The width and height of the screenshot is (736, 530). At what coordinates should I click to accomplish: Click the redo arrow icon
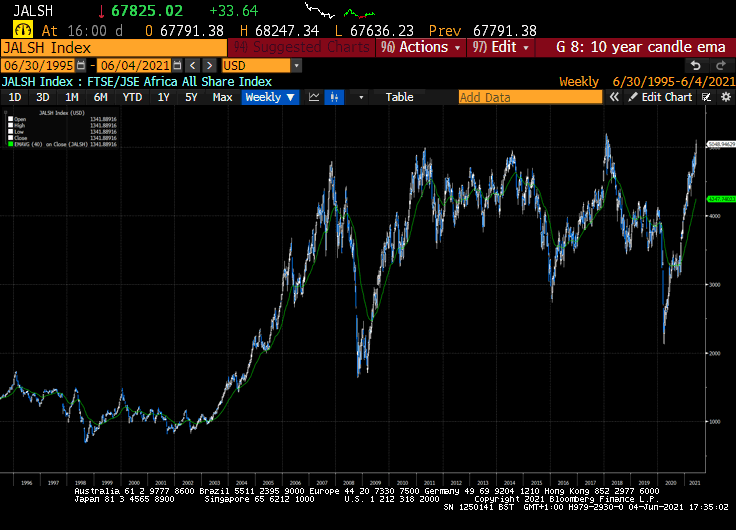[x=721, y=65]
